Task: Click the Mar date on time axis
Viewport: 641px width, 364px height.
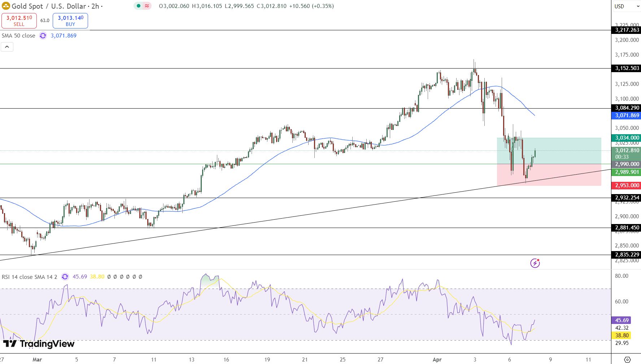Action: [x=37, y=360]
